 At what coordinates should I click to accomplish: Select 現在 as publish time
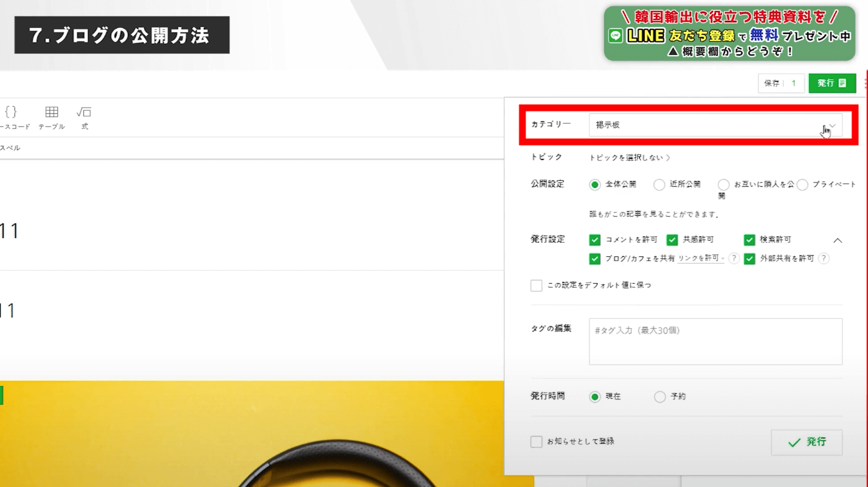pos(595,397)
